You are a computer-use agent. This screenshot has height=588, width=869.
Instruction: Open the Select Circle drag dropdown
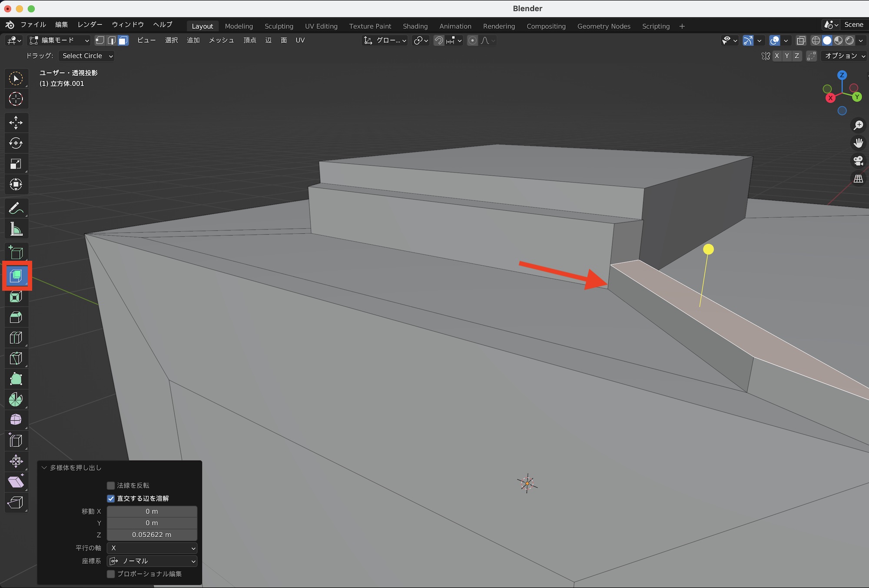87,56
